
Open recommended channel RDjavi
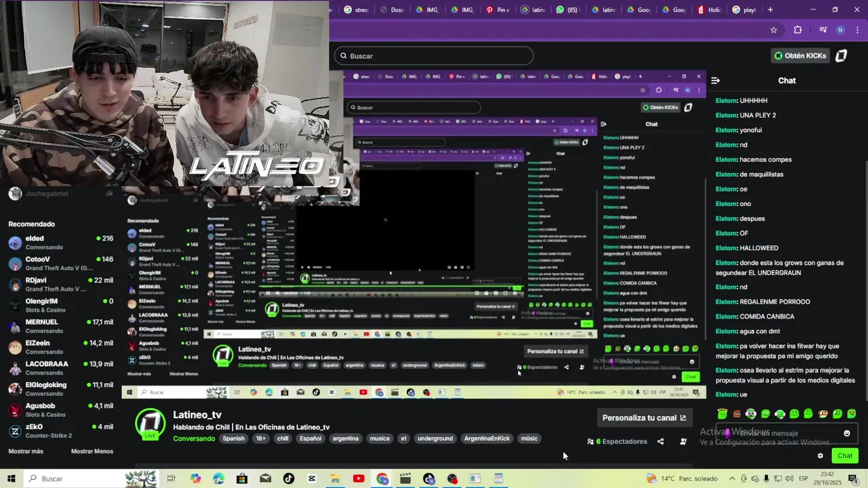coord(60,285)
